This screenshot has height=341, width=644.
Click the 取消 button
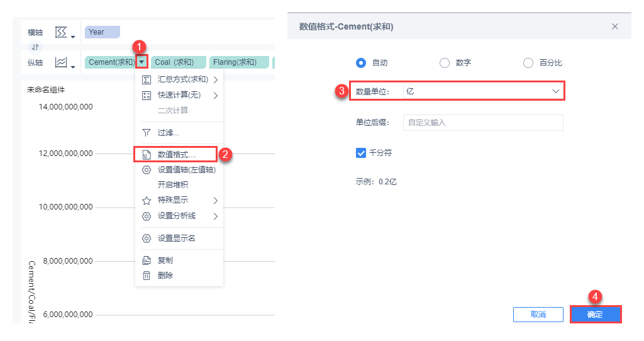point(538,315)
